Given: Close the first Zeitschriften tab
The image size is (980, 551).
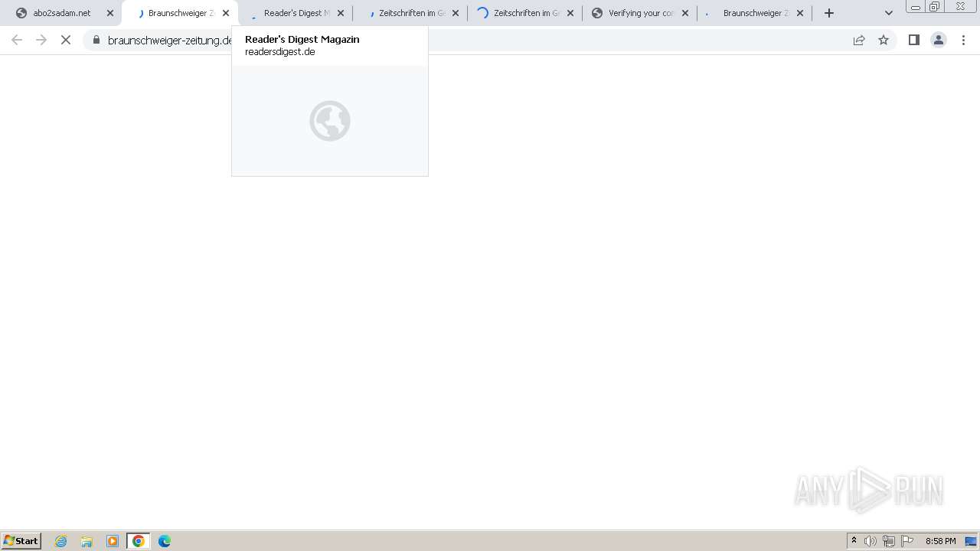Looking at the screenshot, I should (456, 13).
